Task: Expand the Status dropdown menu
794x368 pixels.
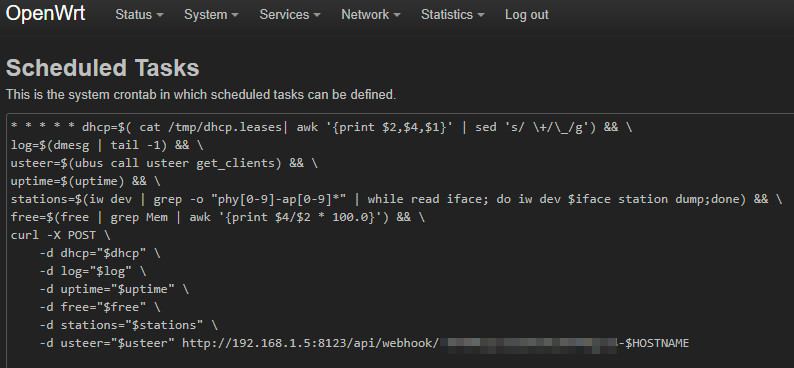Action: [139, 15]
